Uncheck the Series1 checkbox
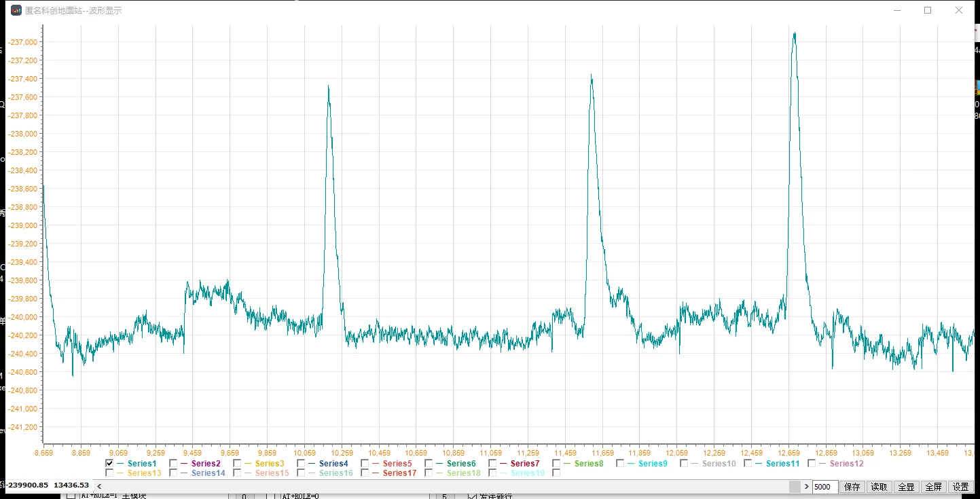This screenshot has height=499, width=980. 110,464
